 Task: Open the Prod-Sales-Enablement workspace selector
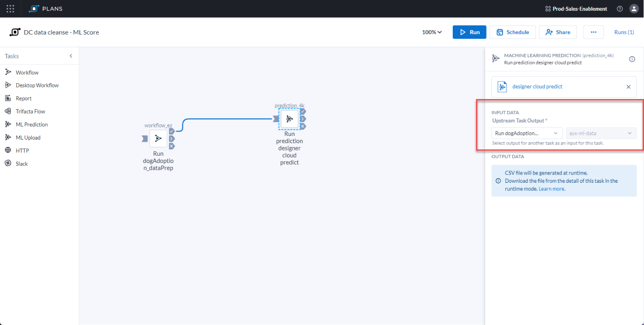click(576, 9)
